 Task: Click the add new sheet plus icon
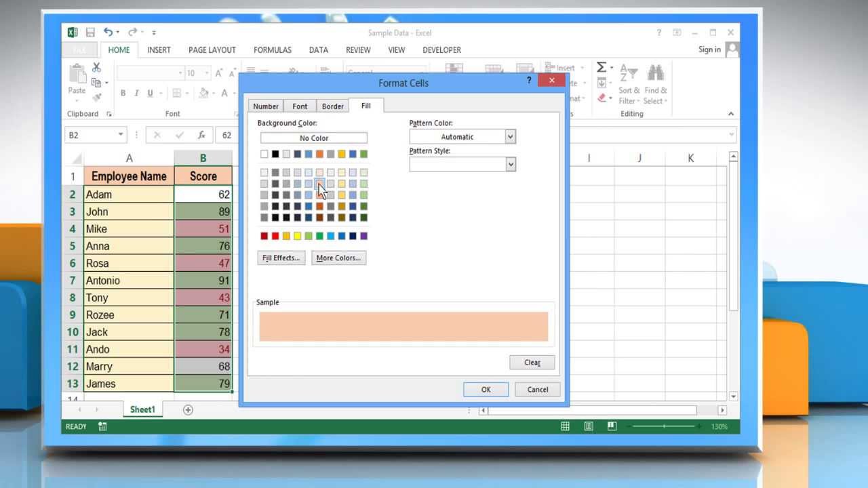(188, 409)
